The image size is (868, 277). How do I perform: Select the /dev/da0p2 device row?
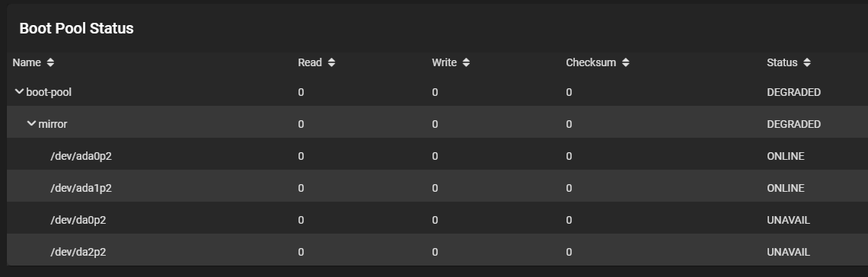tap(437, 220)
